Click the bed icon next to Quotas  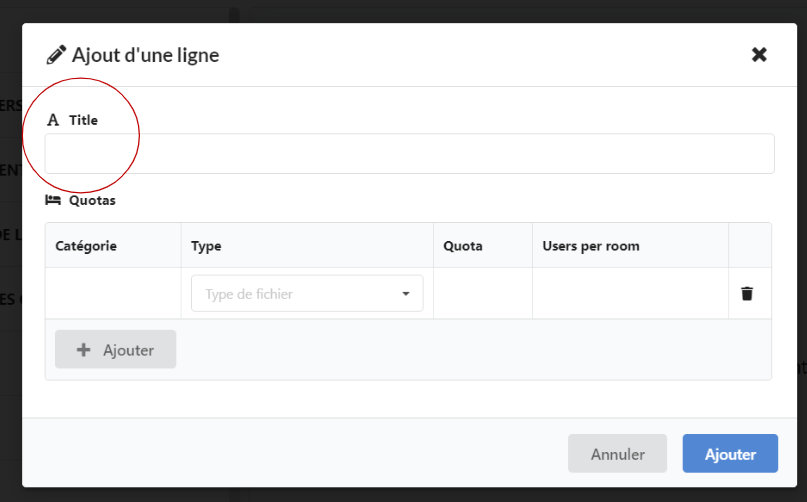53,200
